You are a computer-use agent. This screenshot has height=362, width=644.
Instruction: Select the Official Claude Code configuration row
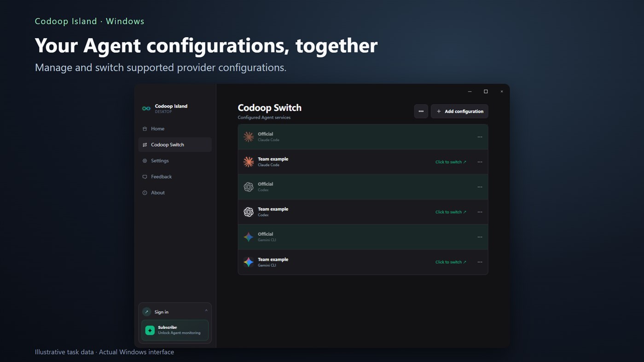point(363,137)
